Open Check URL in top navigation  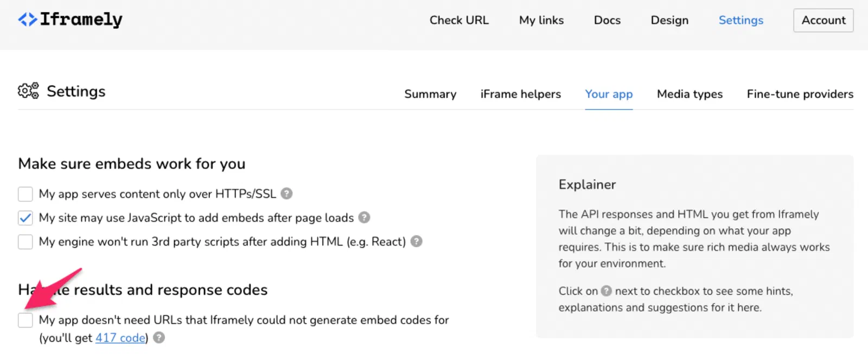click(x=459, y=20)
